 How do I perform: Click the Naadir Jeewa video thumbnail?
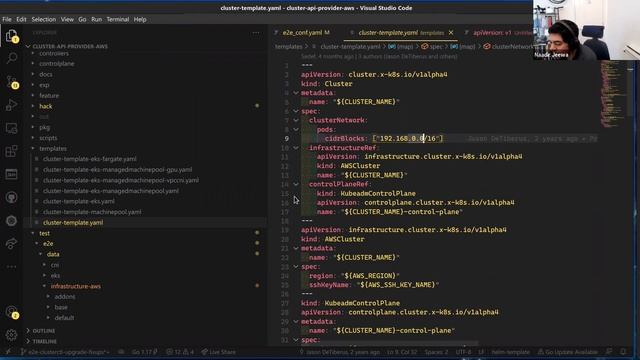click(586, 30)
